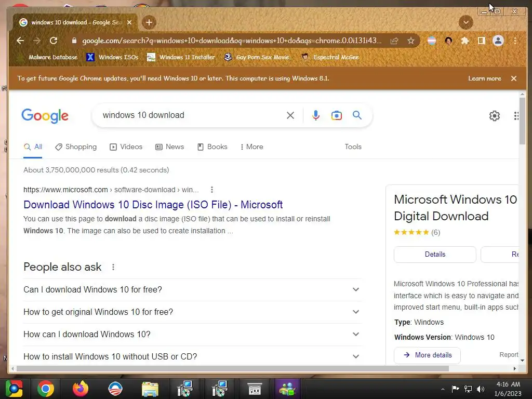
Task: Switch to the Shopping tab
Action: 76,147
